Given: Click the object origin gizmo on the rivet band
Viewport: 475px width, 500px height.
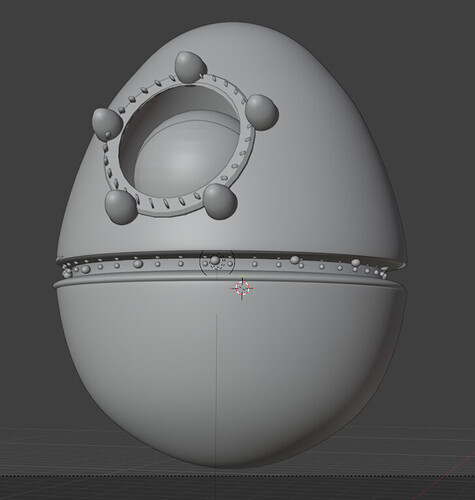Looking at the screenshot, I should [216, 262].
